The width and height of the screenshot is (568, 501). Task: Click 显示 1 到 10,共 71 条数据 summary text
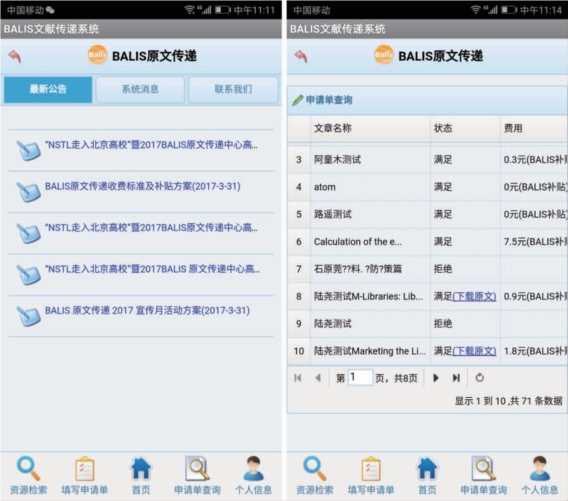509,401
